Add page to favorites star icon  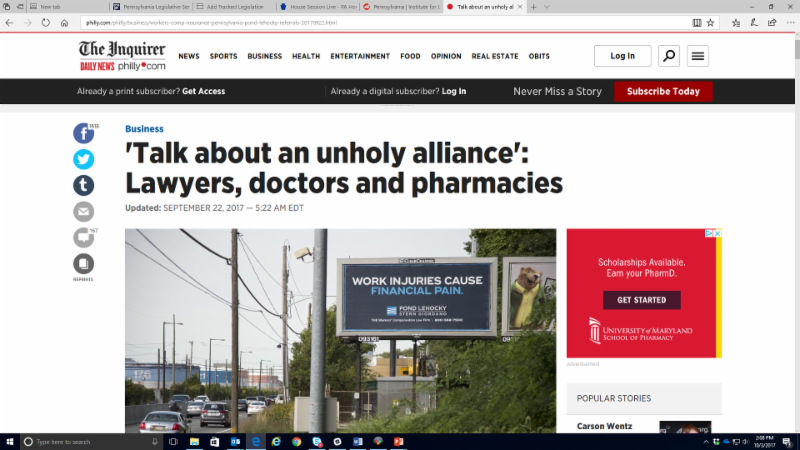(x=710, y=22)
